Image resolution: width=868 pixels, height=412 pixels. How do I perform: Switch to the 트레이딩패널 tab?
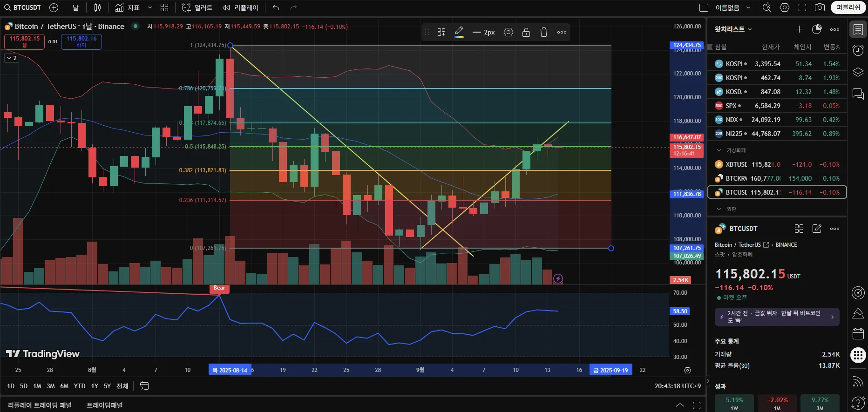105,405
